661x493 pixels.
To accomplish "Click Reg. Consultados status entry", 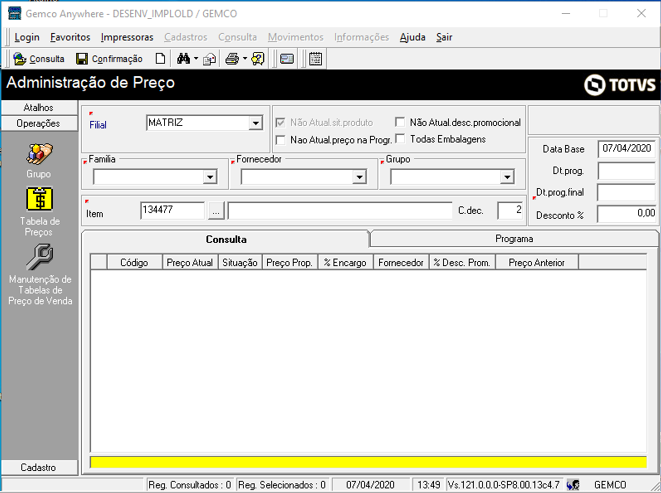I will [190, 485].
